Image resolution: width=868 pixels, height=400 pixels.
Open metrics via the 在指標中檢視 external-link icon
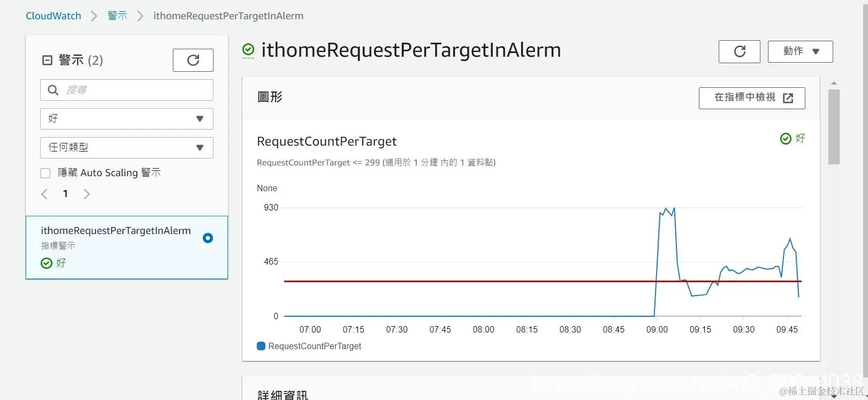pos(788,97)
